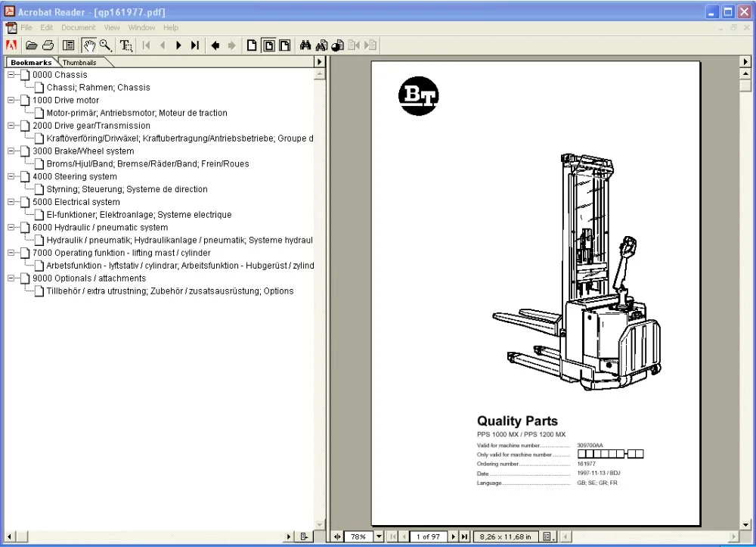Open the Bookmarks panel flyout menu arrow
The width and height of the screenshot is (756, 547).
(x=319, y=62)
